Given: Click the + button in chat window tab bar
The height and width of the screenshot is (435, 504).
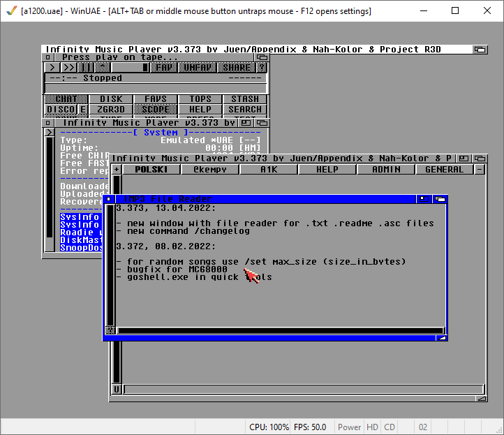Looking at the screenshot, I should point(117,169).
